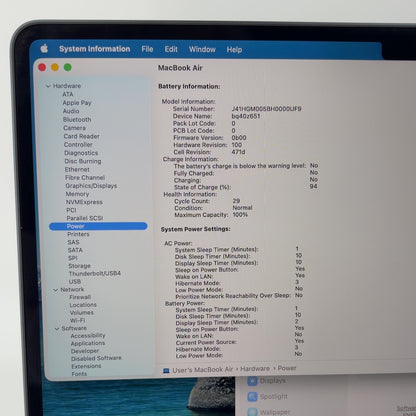
Task: Click the yellow minimize window button
Action: (55, 67)
